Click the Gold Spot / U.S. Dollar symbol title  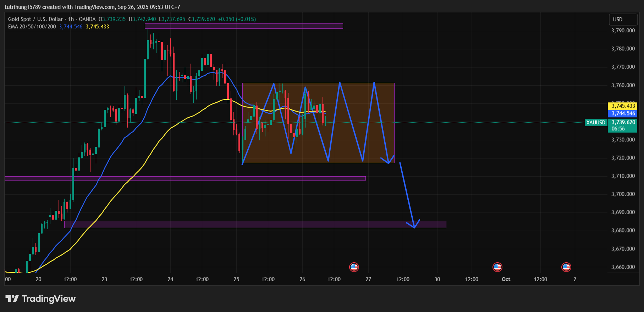click(35, 19)
